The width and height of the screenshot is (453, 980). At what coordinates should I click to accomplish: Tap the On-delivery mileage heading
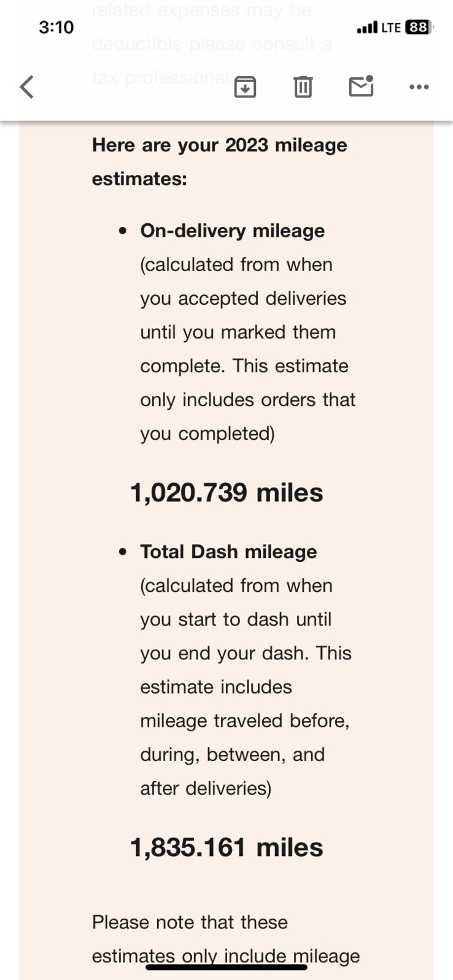(x=233, y=231)
